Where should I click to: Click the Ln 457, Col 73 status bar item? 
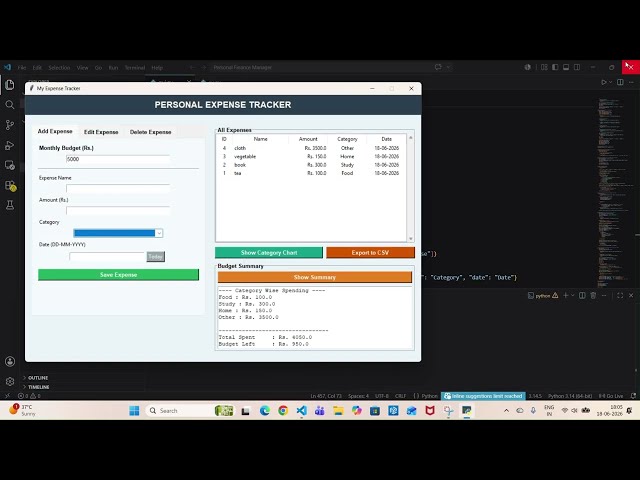pyautogui.click(x=326, y=396)
